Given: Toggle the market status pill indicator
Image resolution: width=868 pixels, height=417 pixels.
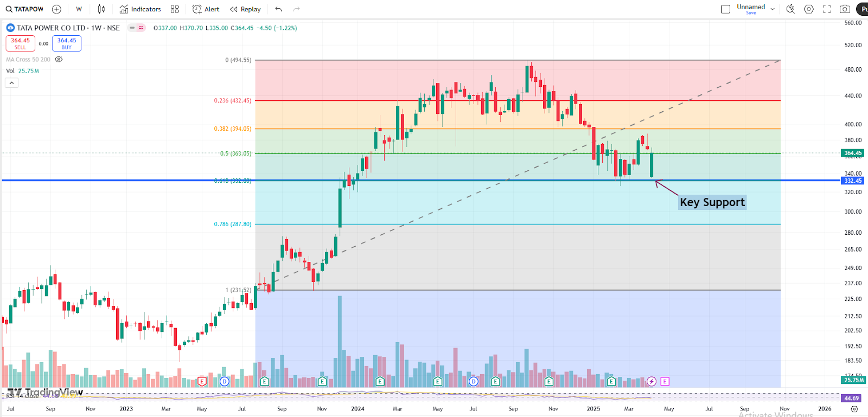Looking at the screenshot, I should 137,28.
